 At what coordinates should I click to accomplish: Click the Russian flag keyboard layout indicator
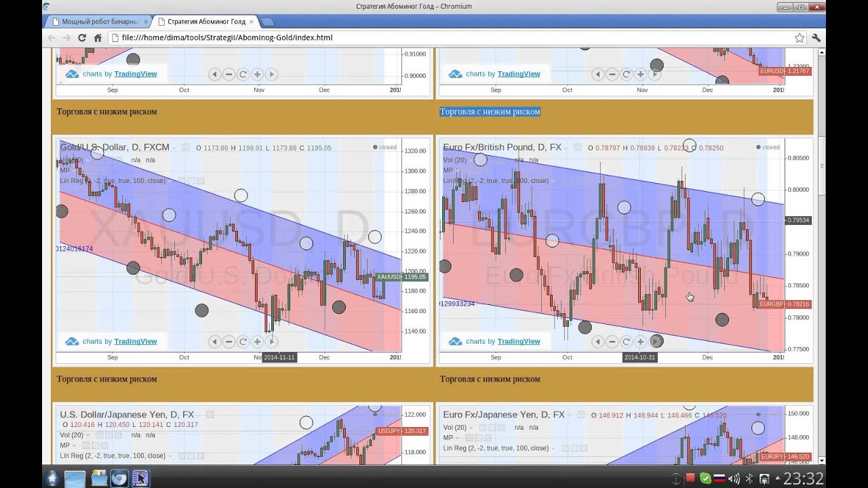point(719,479)
